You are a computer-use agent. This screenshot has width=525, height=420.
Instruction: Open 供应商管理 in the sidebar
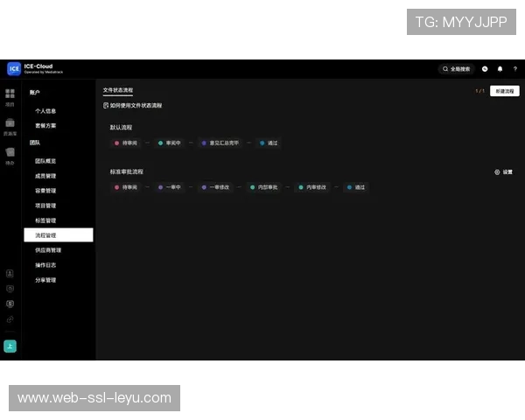48,250
